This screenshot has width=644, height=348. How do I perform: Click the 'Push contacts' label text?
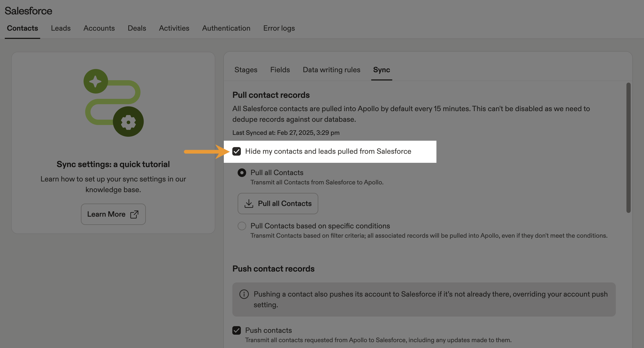[x=269, y=330]
